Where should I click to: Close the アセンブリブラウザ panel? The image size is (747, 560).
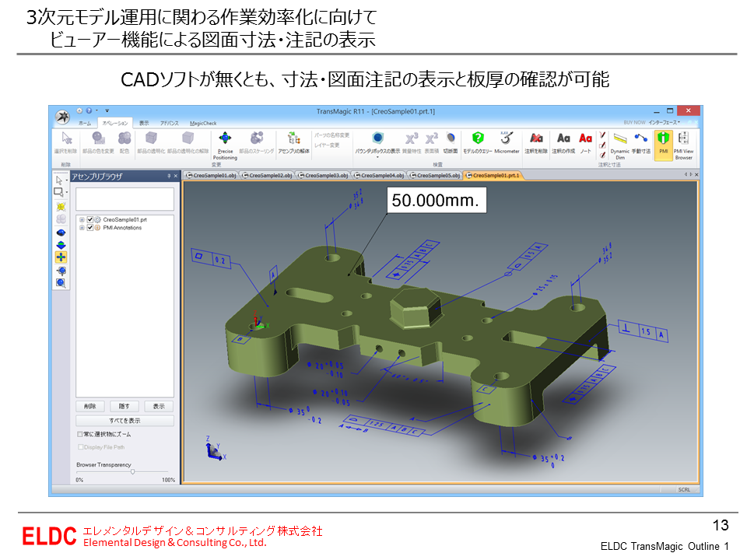point(175,176)
